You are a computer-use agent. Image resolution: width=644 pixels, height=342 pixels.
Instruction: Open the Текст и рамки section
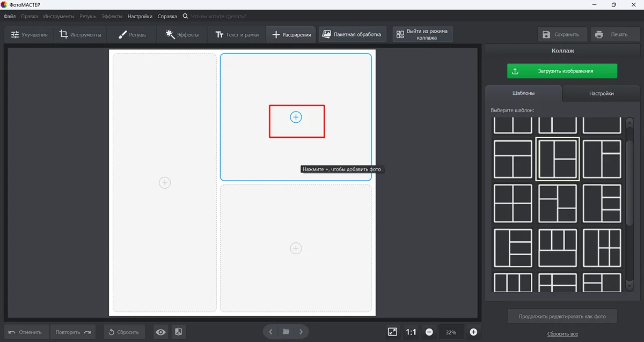237,35
